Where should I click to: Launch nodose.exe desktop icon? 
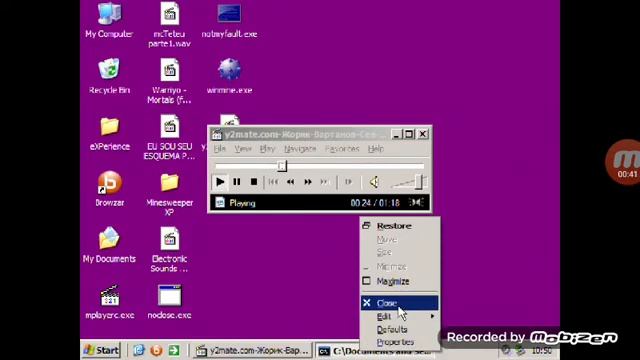[169, 301]
